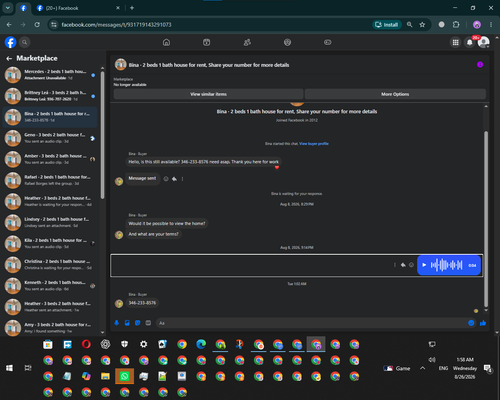This screenshot has height=400, width=500.
Task: Show hidden system tray icons chevron
Action: [423, 368]
